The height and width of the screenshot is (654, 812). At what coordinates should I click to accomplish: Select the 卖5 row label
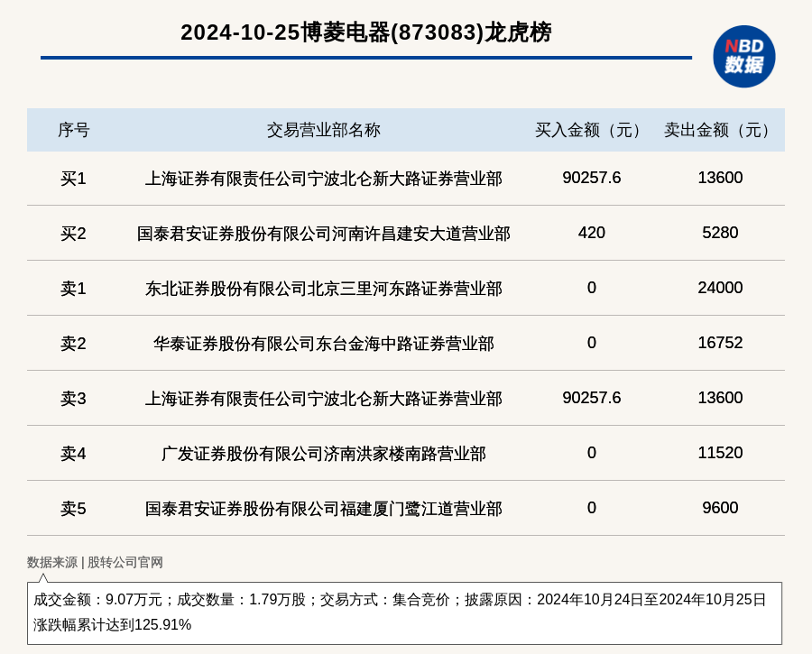[x=74, y=509]
